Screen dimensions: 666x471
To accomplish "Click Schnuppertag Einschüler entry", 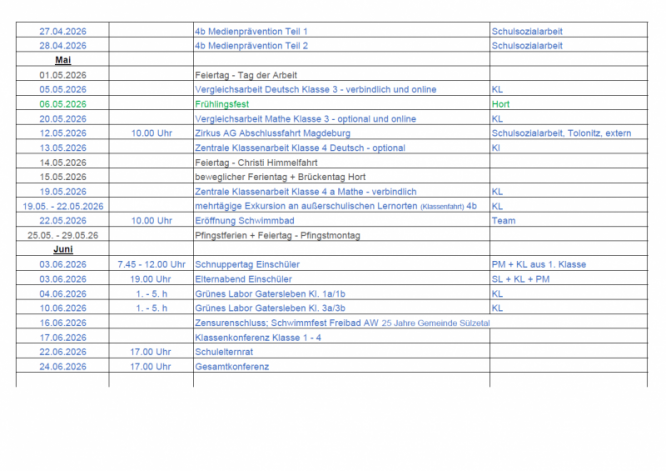I will point(247,265).
